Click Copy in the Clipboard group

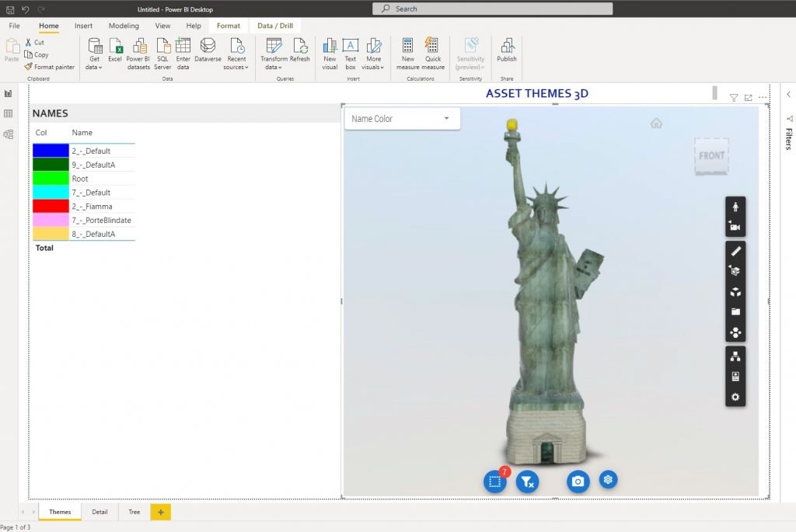pos(37,55)
